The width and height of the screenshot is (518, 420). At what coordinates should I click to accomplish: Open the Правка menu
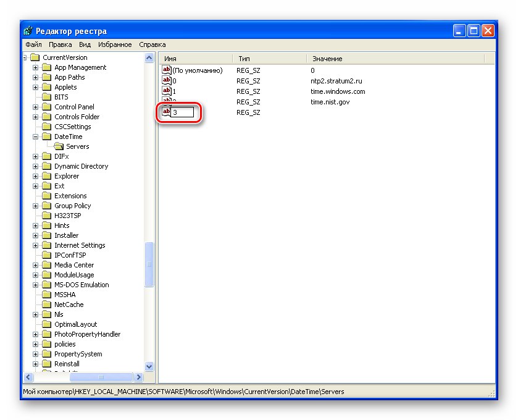point(60,44)
